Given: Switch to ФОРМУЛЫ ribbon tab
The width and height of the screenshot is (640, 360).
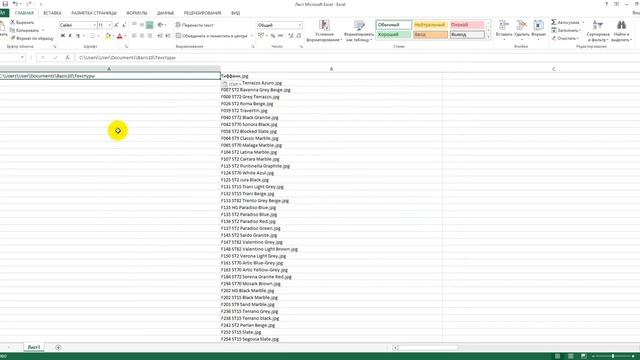Looking at the screenshot, I should coord(136,13).
